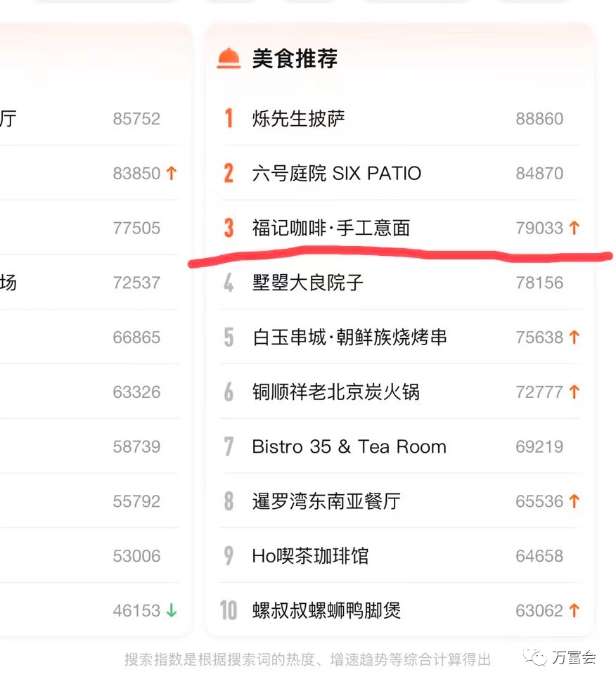This screenshot has width=616, height=684.
Task: Select 福记咖啡·手工意面 listing
Action: coord(331,228)
